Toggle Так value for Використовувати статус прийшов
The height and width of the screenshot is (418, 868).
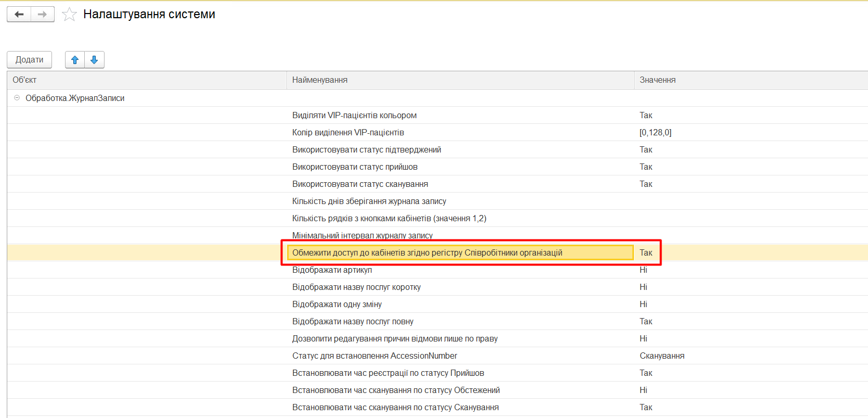(646, 167)
